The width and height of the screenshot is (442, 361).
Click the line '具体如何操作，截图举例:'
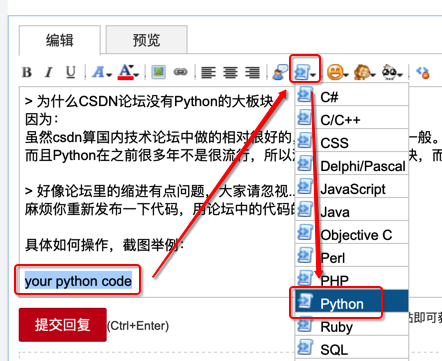pyautogui.click(x=104, y=245)
